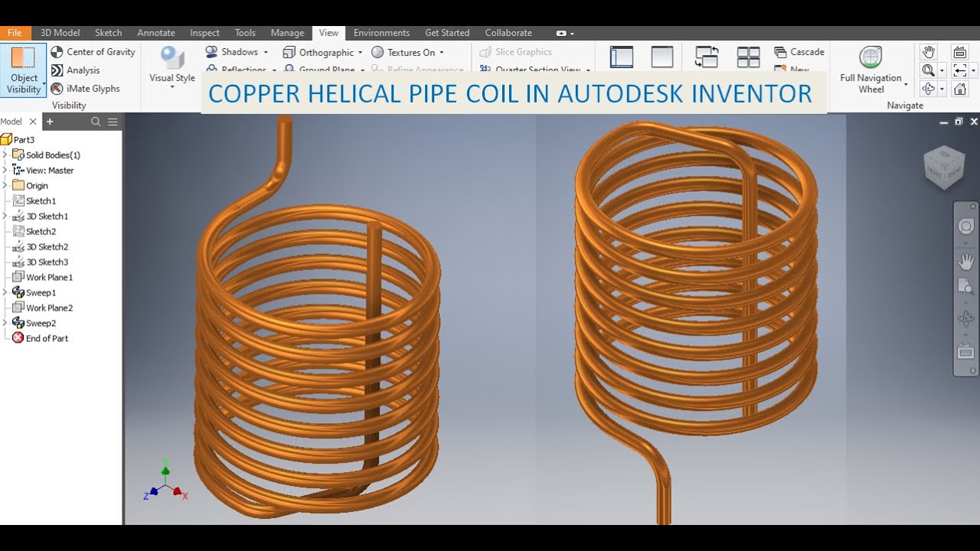This screenshot has width=980, height=551.
Task: Open the Zoom tool dropdown arrow
Action: click(942, 70)
